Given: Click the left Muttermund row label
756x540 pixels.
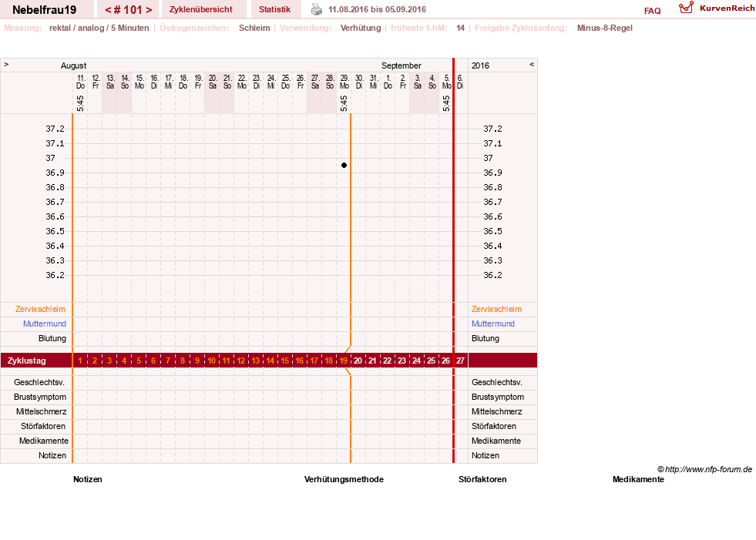Looking at the screenshot, I should (45, 324).
